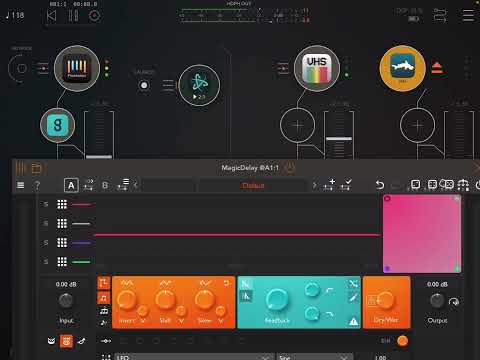Pause playback in the top transport
Screen dimensions: 480x360
[x=73, y=16]
